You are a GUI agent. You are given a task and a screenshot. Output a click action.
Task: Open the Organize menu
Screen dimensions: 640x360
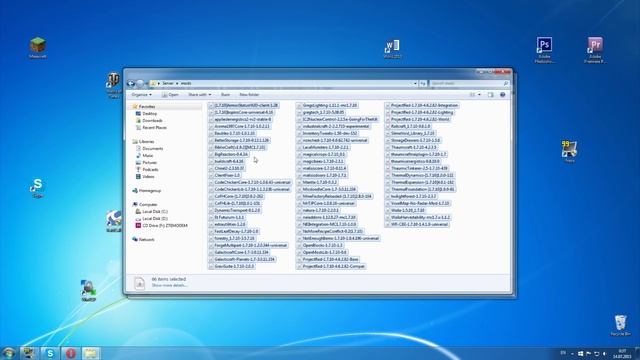tap(142, 95)
